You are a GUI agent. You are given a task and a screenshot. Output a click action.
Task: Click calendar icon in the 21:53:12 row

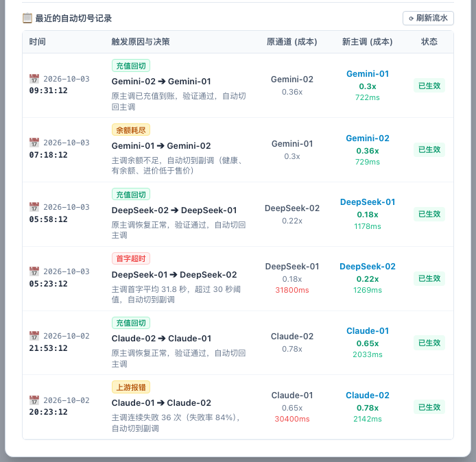[34, 336]
